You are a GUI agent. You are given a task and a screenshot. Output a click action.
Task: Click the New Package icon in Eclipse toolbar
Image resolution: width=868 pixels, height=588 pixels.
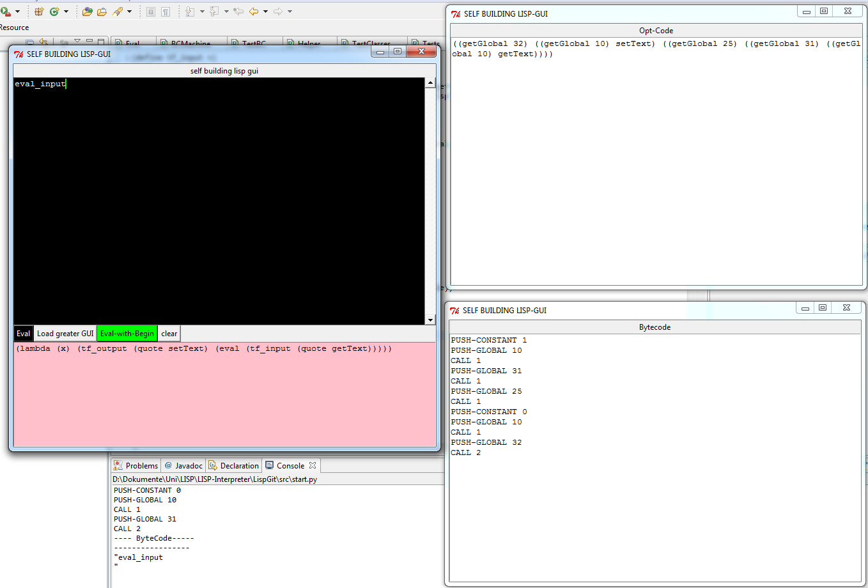pyautogui.click(x=39, y=12)
